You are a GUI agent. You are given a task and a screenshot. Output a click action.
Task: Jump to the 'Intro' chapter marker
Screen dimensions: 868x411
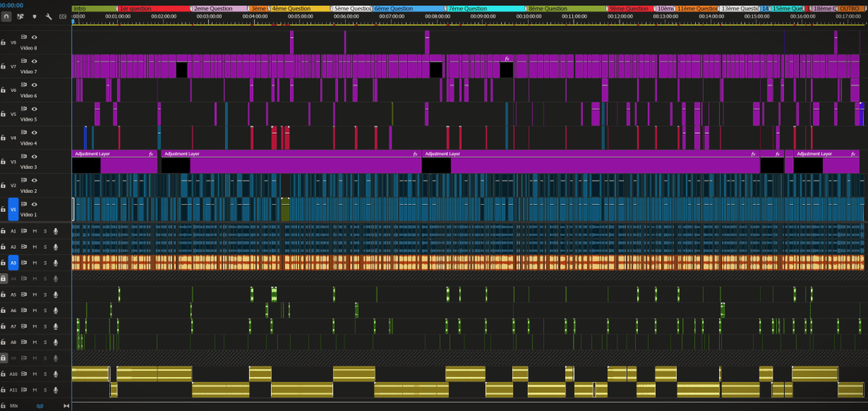pyautogui.click(x=94, y=8)
